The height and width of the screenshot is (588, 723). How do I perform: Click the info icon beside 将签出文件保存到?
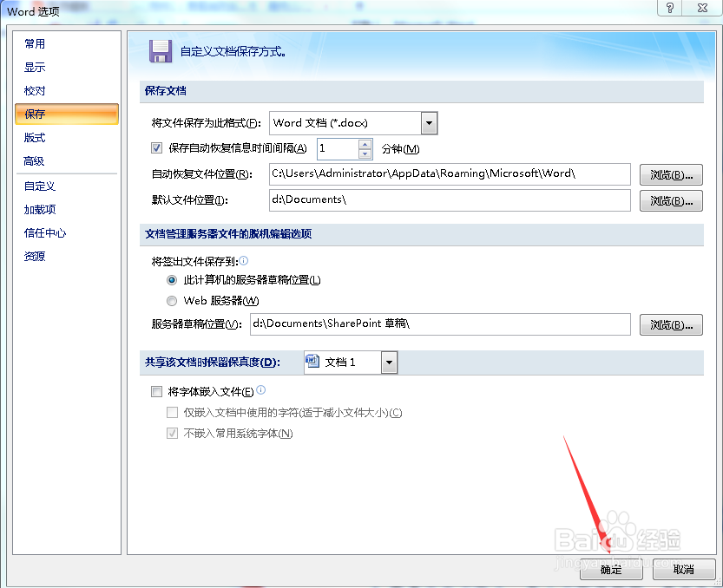pyautogui.click(x=244, y=261)
